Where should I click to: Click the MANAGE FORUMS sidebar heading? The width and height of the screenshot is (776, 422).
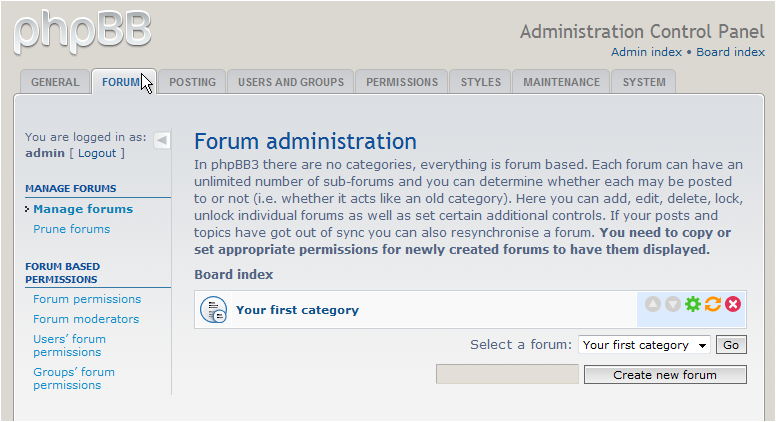(x=71, y=188)
